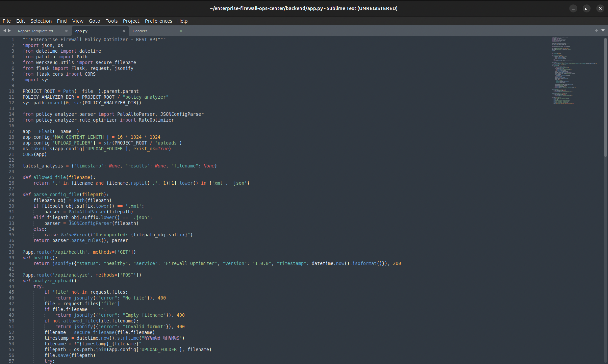
Task: Open the Preferences menu
Action: (158, 21)
